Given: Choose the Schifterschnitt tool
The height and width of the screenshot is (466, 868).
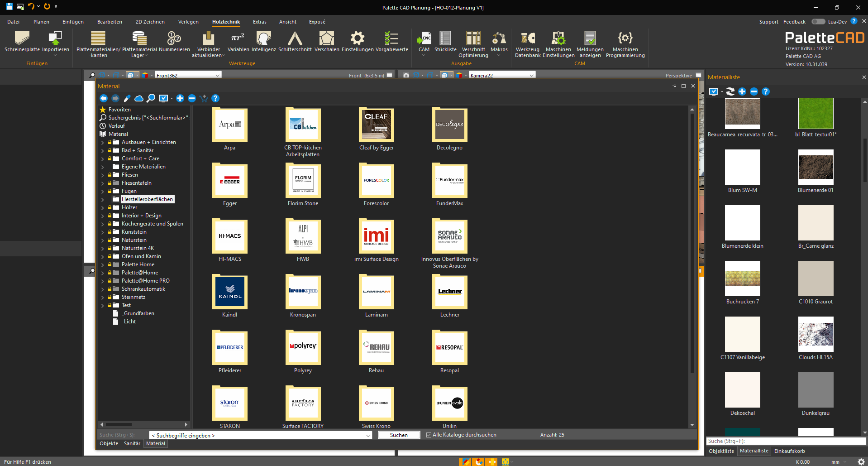Looking at the screenshot, I should point(295,42).
